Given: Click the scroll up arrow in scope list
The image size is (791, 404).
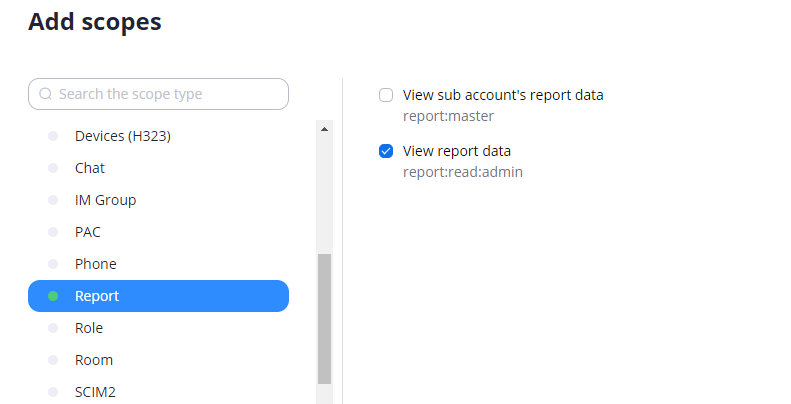Looking at the screenshot, I should pos(324,130).
